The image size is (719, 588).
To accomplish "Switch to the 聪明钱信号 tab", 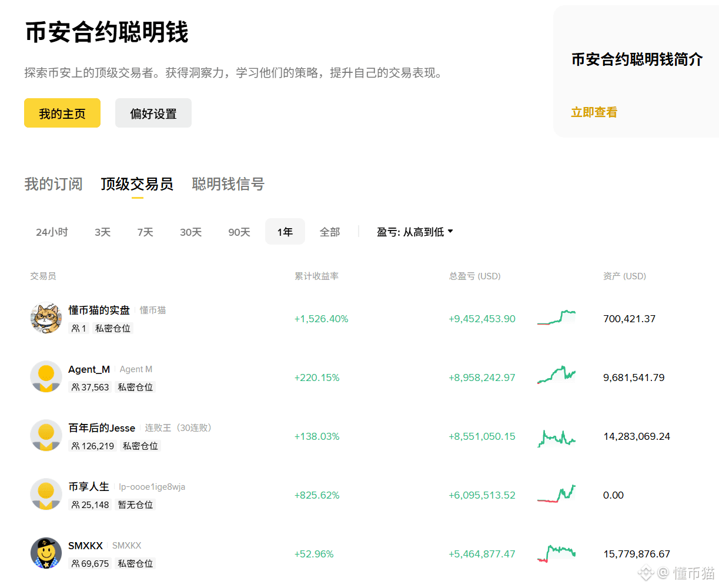I will pos(228,184).
